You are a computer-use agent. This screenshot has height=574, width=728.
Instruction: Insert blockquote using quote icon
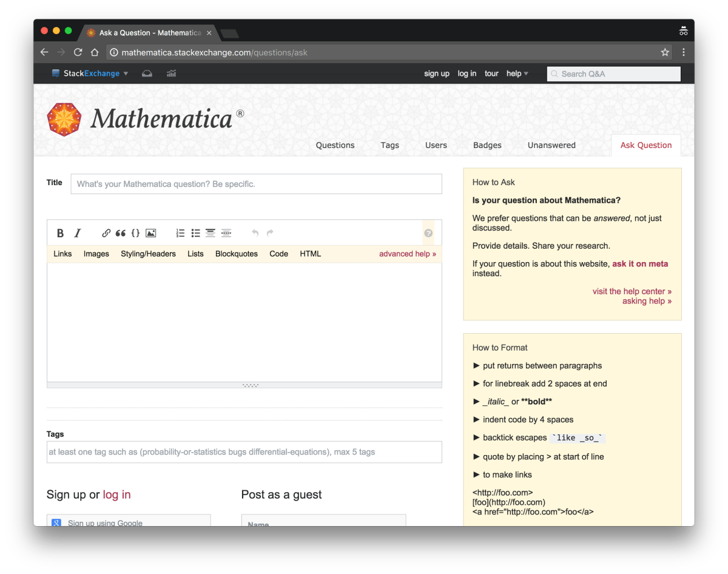[x=121, y=233]
